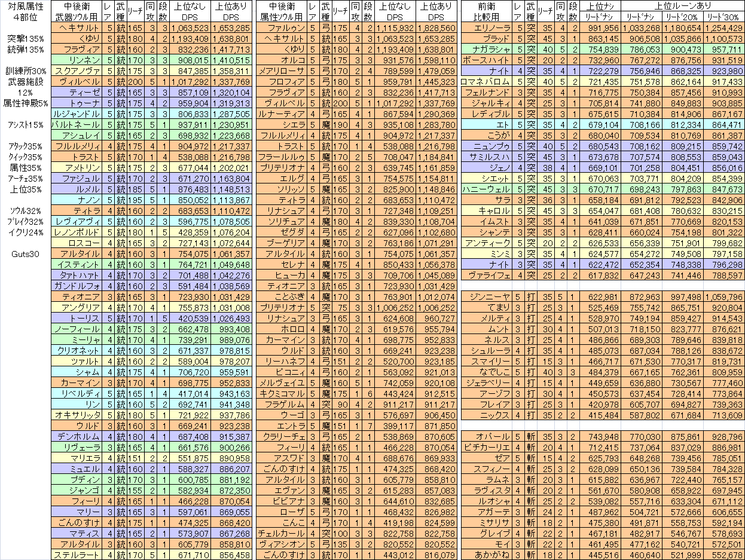Click the 'フラールルゥ' name cell
The width and height of the screenshot is (745, 560).
(282, 157)
